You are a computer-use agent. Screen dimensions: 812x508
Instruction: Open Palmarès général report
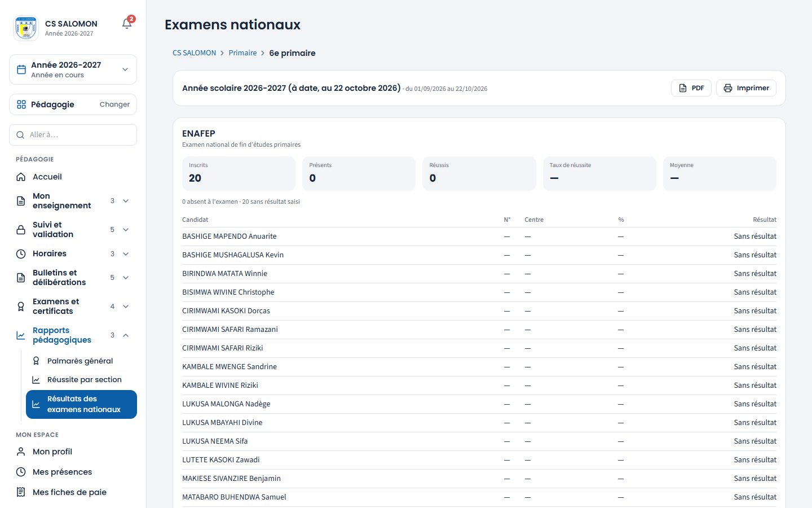click(x=81, y=361)
